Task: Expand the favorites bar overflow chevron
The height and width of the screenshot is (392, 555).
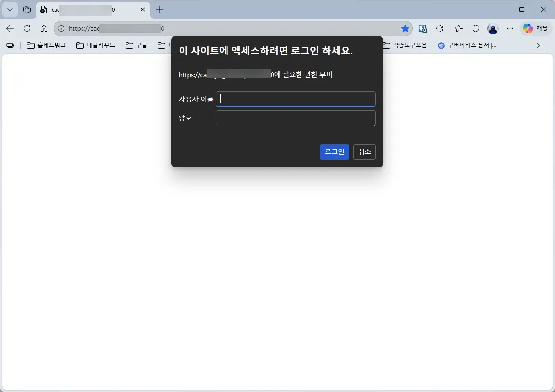Action: tap(539, 45)
